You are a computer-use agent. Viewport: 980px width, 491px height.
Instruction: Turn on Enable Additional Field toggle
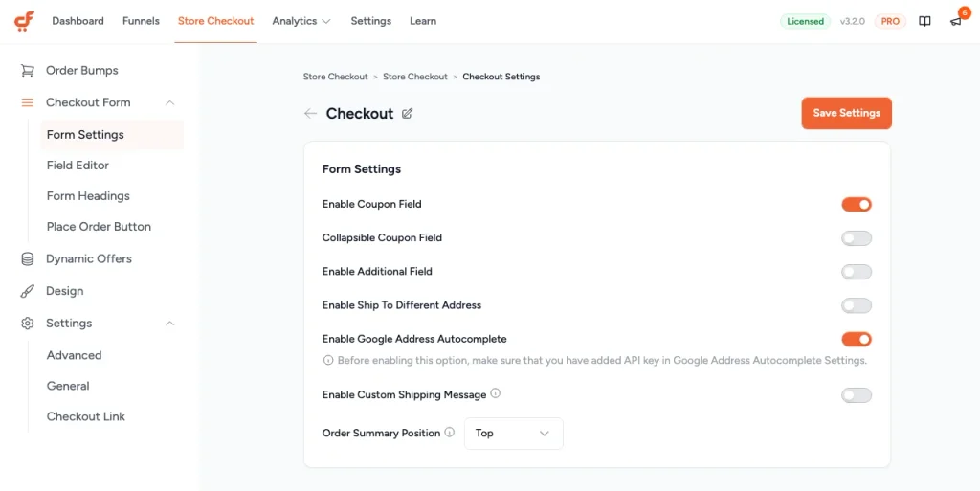[857, 272]
